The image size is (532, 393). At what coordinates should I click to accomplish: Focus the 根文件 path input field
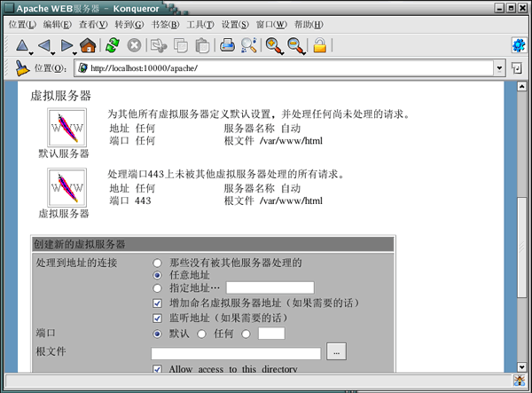click(x=236, y=353)
